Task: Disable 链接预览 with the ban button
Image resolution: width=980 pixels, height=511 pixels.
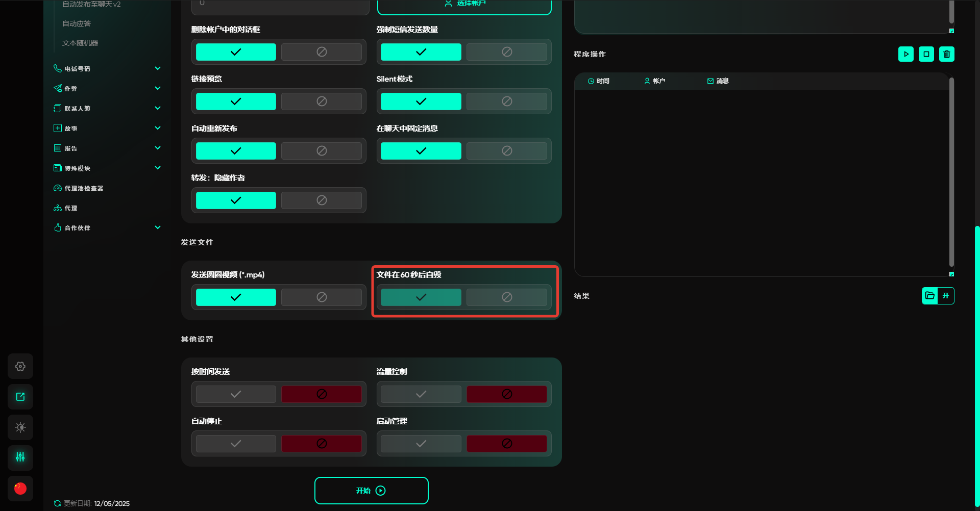Action: [x=322, y=101]
